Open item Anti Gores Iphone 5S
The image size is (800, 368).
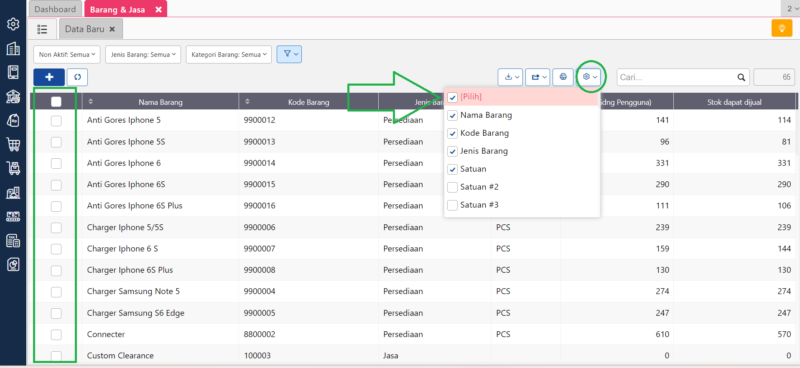coord(126,142)
